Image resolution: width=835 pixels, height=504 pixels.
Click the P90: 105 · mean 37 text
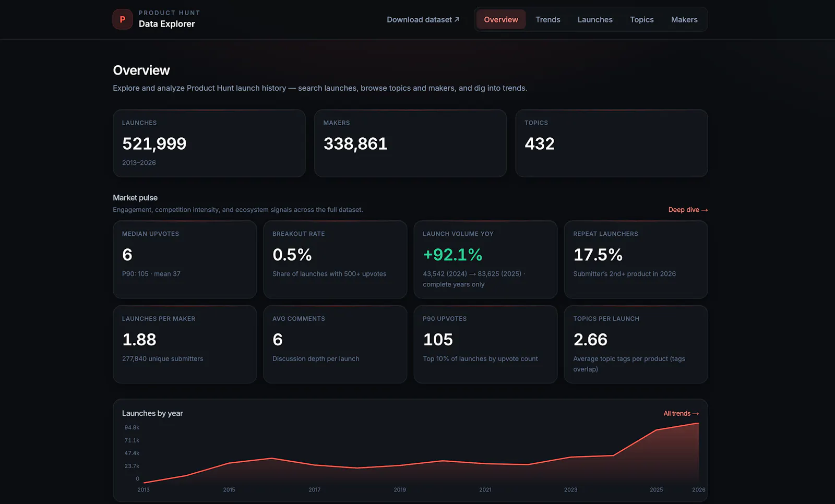click(x=151, y=274)
